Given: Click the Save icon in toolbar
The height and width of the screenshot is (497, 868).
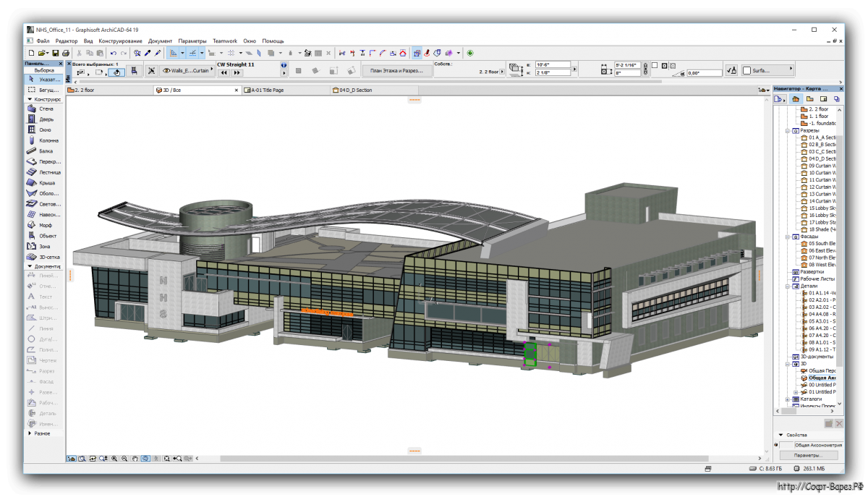Looking at the screenshot, I should (x=55, y=53).
